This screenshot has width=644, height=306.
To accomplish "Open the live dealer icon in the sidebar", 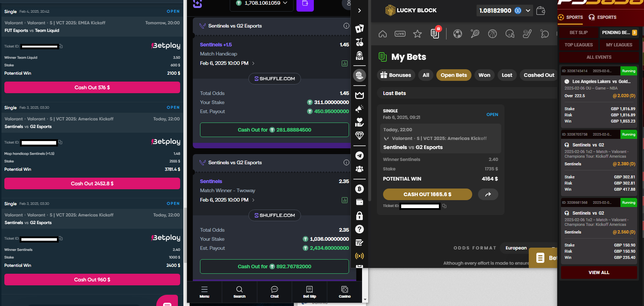I will coord(359,55).
